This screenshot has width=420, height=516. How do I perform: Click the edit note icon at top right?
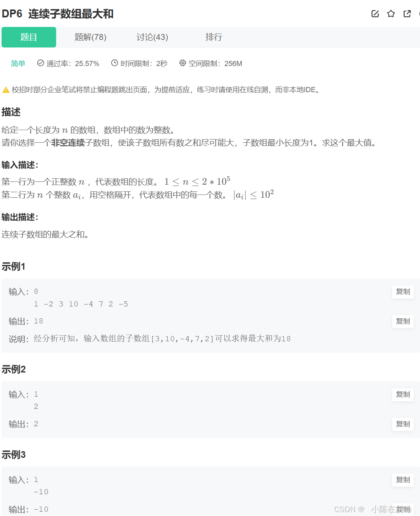(x=375, y=14)
